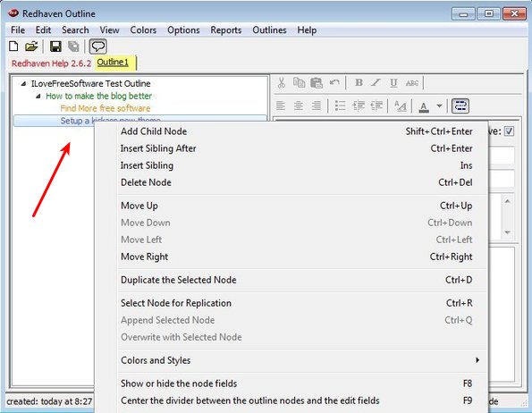Center align text icon
Screen dimensions: 532x413
[299, 105]
